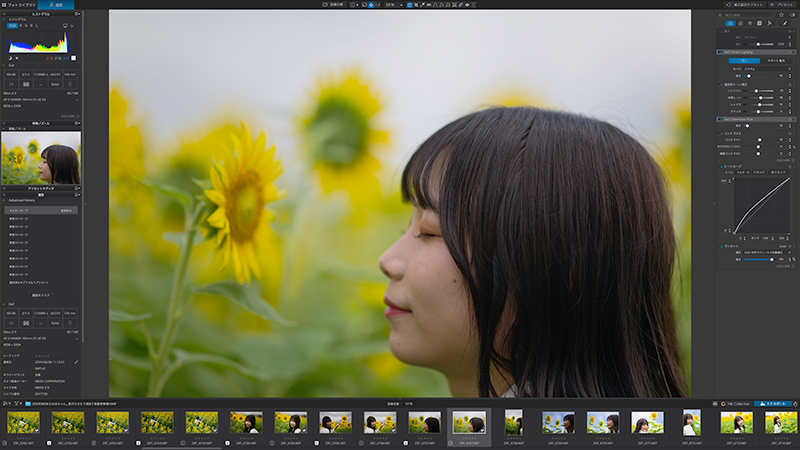Image resolution: width=800 pixels, height=450 pixels.
Task: Open Smart Lighting mode dropdown
Action: (767, 69)
